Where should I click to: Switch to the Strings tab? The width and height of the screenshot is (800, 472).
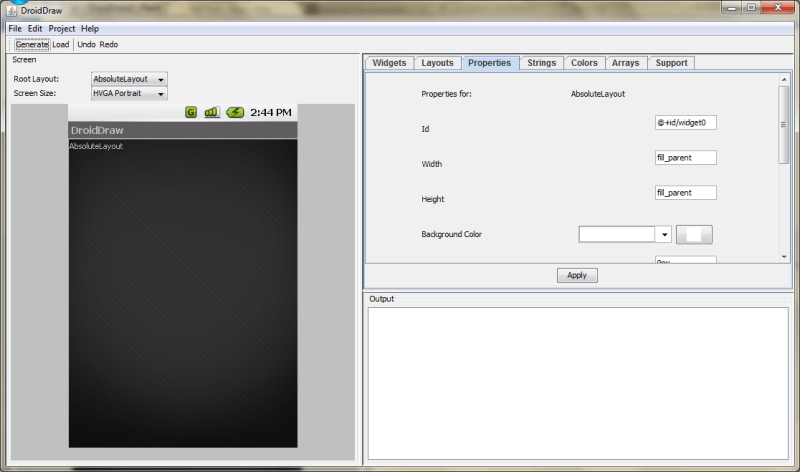pos(541,63)
